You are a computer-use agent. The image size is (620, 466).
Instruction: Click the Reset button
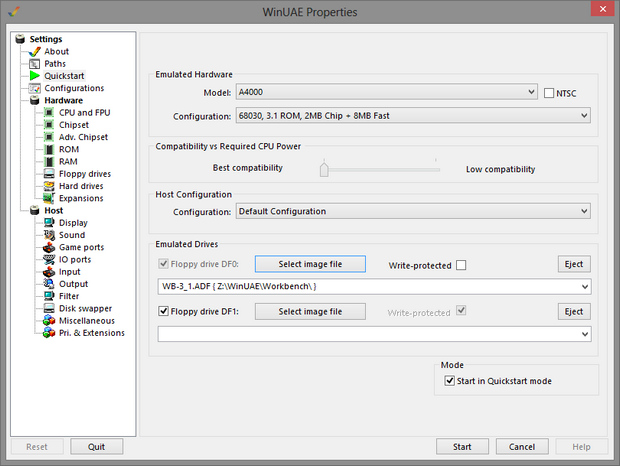(37, 447)
